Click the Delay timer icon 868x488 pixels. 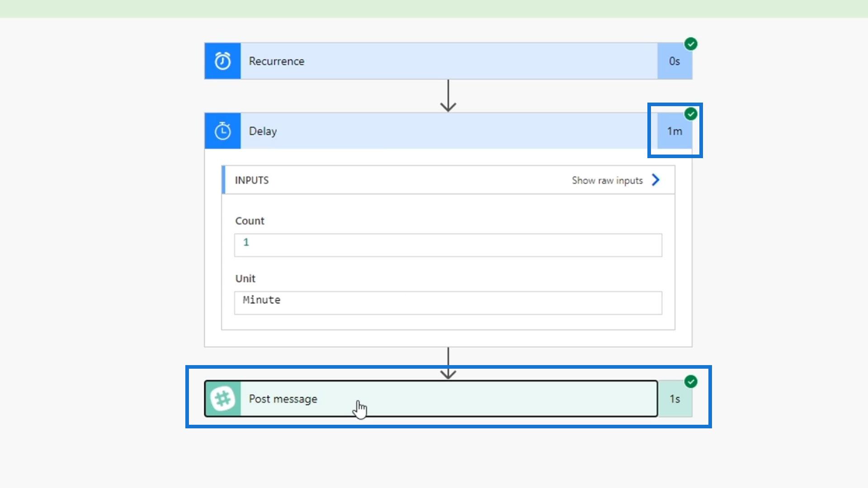[222, 131]
